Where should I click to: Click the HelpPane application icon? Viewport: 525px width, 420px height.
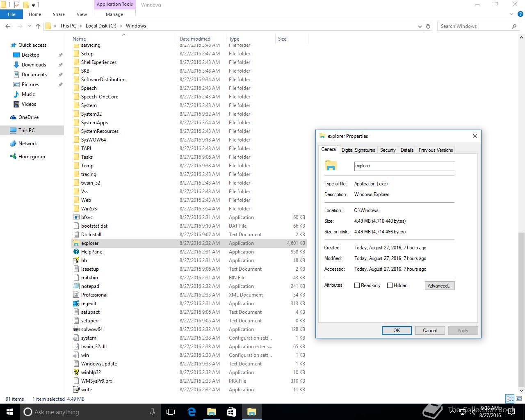(x=76, y=252)
